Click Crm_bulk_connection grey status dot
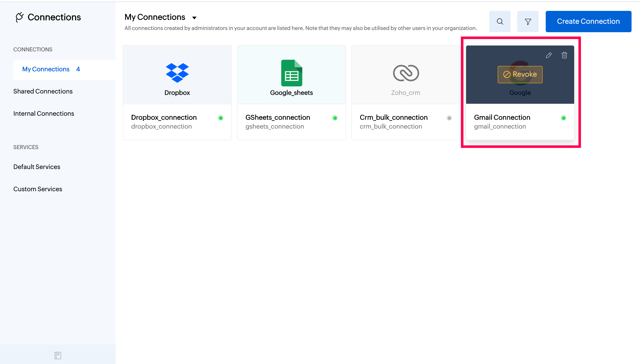Screen dimensions: 640x364 tap(449, 118)
